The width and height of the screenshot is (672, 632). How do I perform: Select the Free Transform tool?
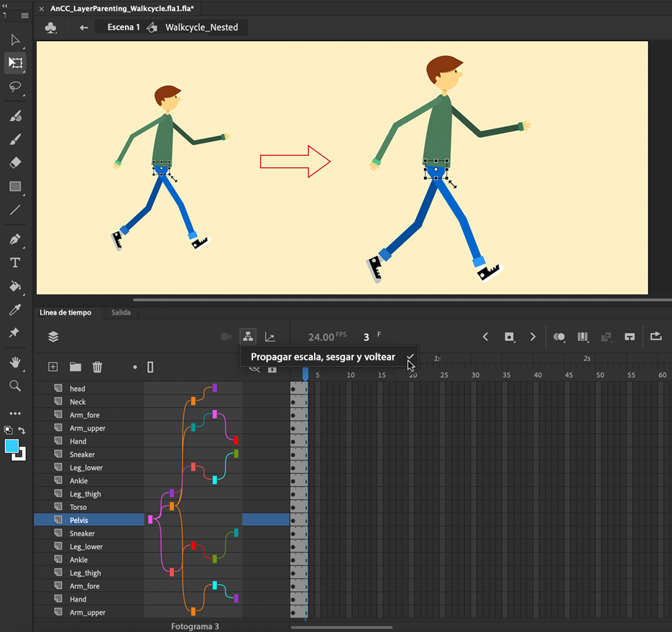(x=15, y=62)
